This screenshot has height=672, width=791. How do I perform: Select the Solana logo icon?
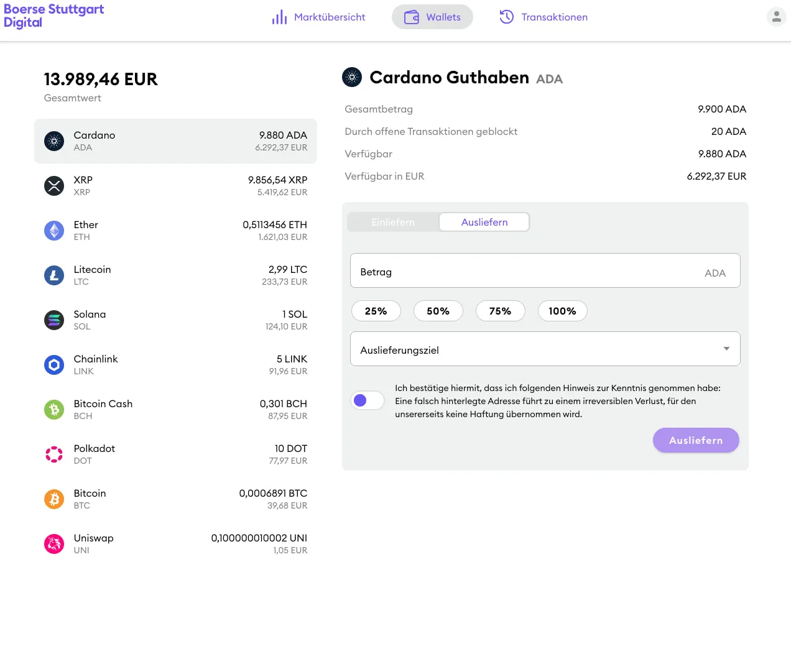point(54,320)
